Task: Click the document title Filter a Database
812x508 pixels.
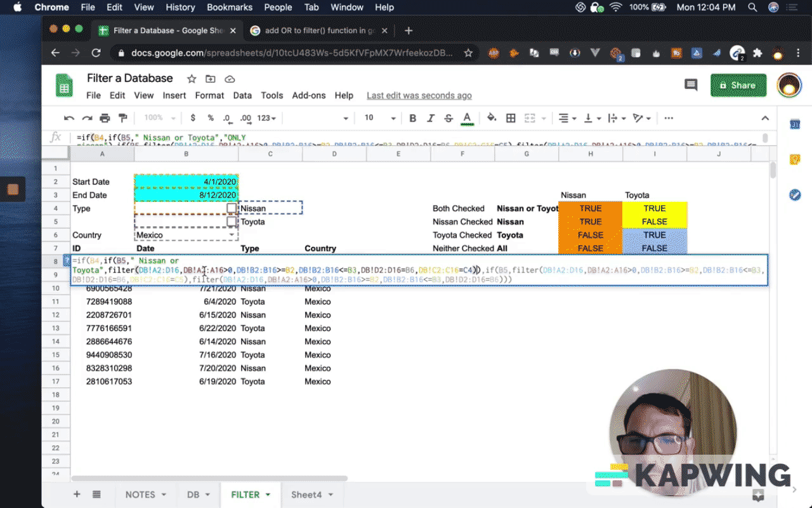Action: [130, 78]
